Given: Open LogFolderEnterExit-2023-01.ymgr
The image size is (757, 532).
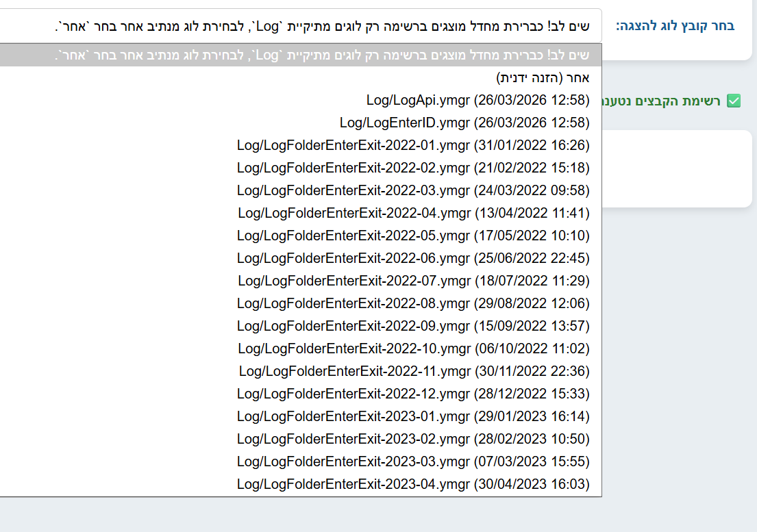Looking at the screenshot, I should click(x=413, y=416).
